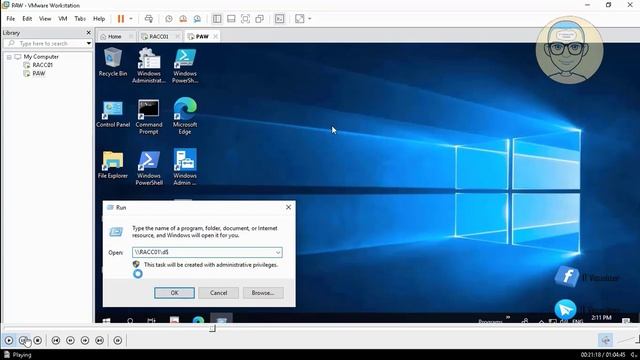Click the Stop button in the replay controls
This screenshot has height=360, width=640.
point(38,340)
